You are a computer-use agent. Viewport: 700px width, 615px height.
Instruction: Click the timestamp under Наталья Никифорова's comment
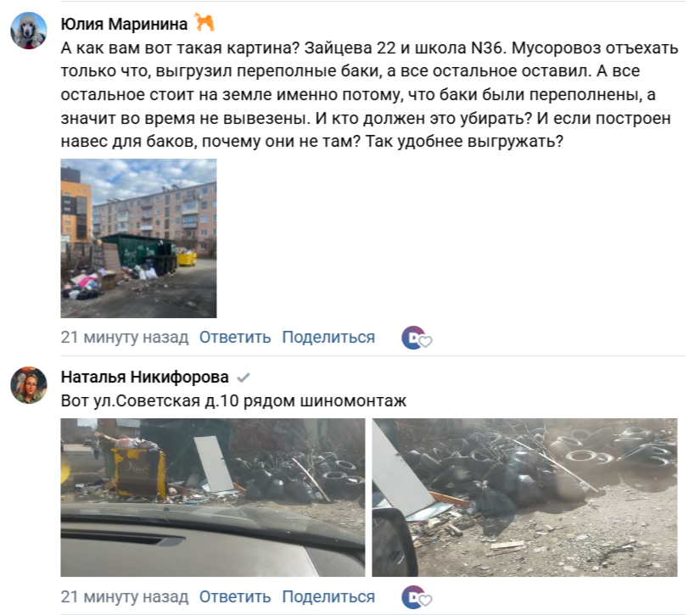[x=125, y=596]
